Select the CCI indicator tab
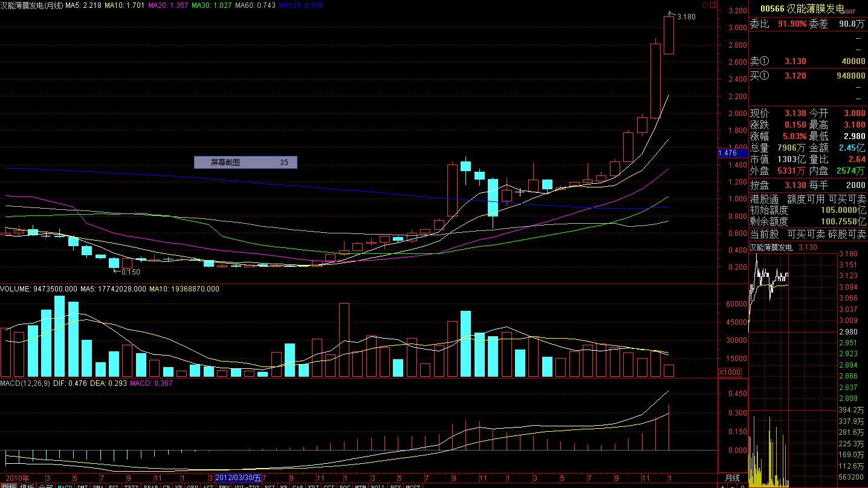 coord(329,486)
